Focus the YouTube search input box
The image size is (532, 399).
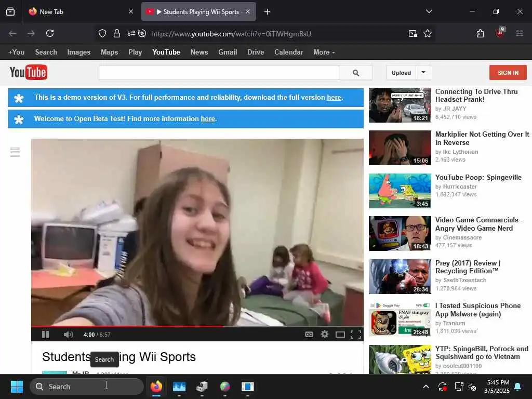pos(219,73)
